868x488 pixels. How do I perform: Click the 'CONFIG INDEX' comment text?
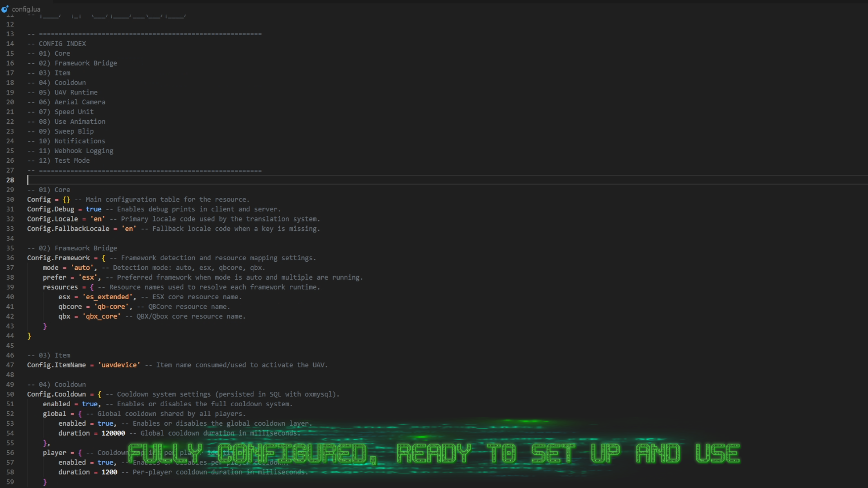coord(62,44)
